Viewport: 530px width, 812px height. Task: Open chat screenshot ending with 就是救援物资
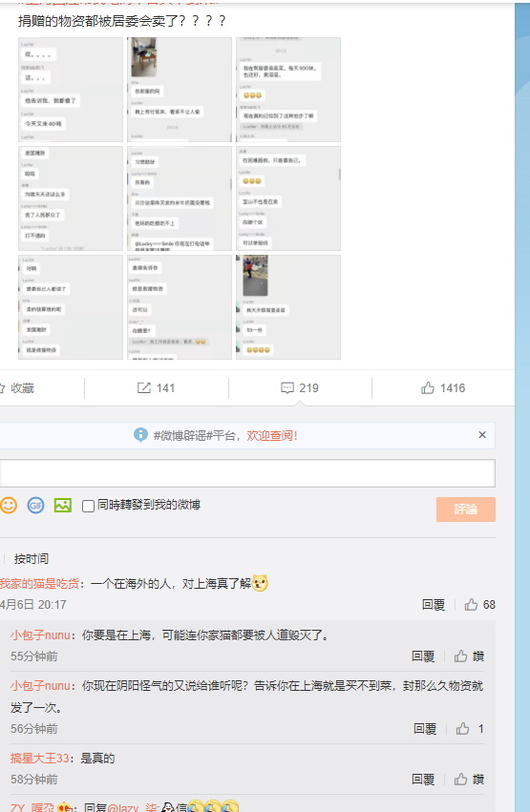(x=71, y=307)
